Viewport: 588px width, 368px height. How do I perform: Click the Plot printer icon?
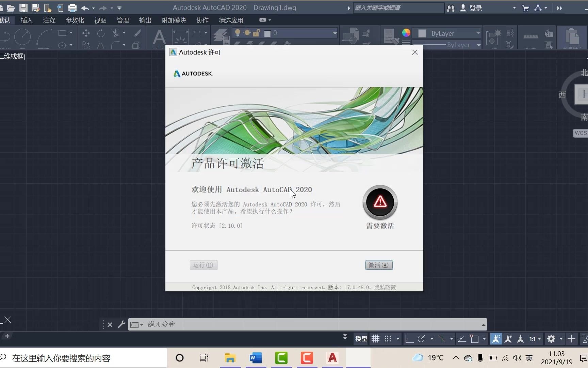click(72, 8)
